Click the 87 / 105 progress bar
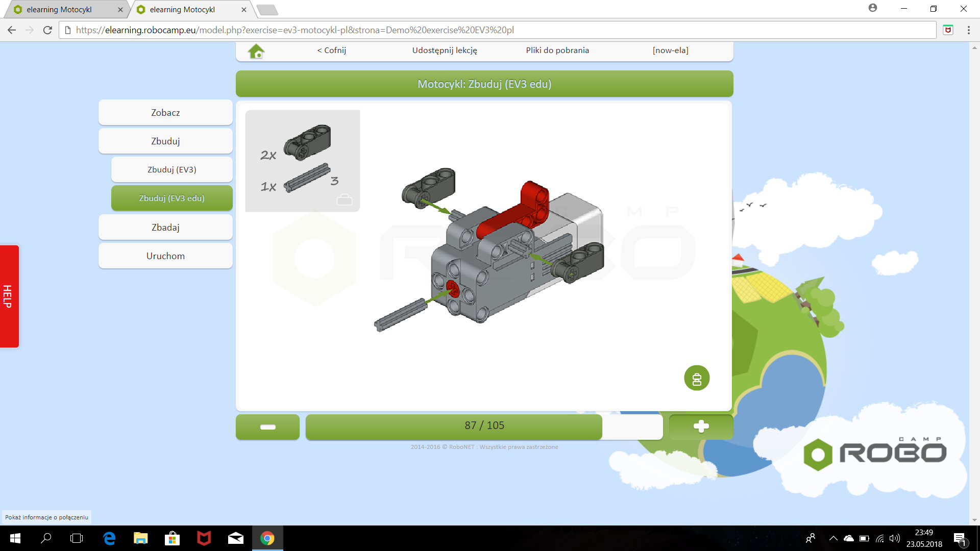The width and height of the screenshot is (980, 551). click(484, 427)
